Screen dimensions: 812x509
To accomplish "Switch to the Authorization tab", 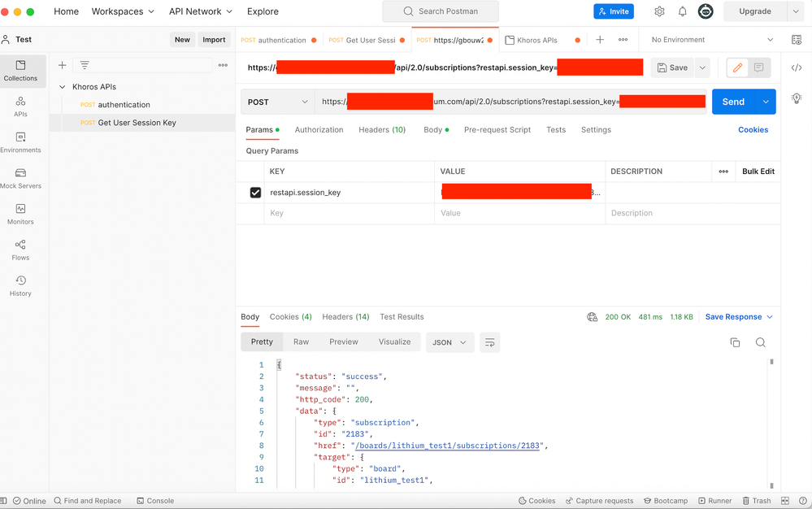I will click(x=319, y=130).
